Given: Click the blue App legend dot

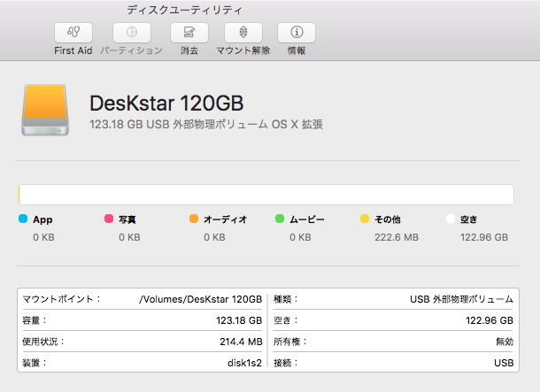Looking at the screenshot, I should click(23, 219).
